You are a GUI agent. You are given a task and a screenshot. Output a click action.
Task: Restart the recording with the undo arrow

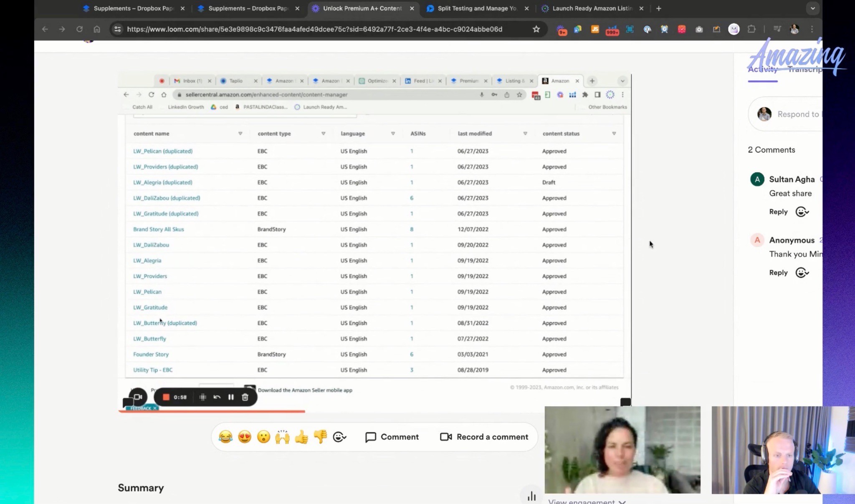[217, 397]
